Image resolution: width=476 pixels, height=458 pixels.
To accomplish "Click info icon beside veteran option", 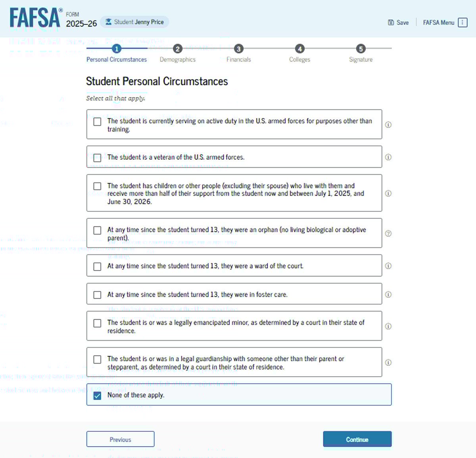I will [388, 157].
